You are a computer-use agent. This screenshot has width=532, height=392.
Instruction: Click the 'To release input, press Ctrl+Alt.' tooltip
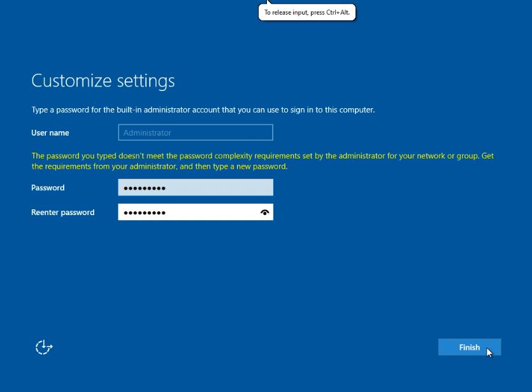pos(306,13)
